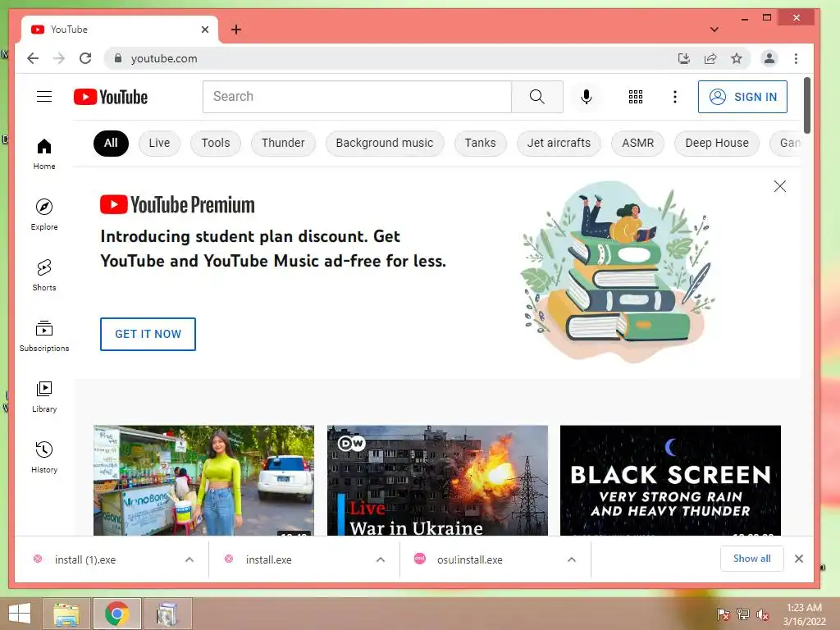Select the Deep House chip
Image resolution: width=840 pixels, height=630 pixels.
point(717,143)
